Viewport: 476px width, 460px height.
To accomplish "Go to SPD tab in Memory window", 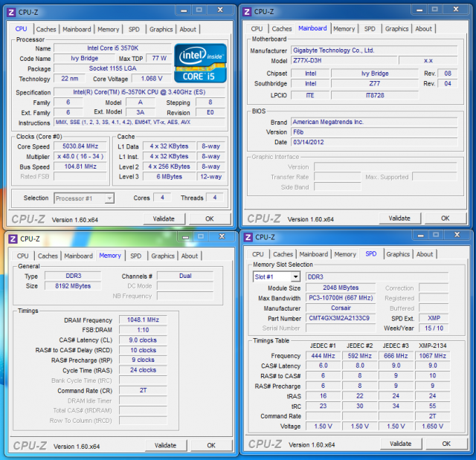I will [136, 256].
